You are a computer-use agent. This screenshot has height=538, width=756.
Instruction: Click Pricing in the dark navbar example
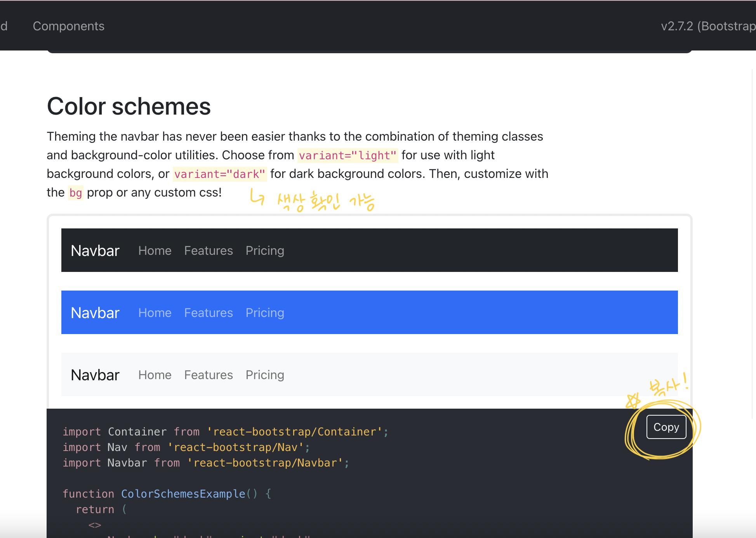(264, 251)
